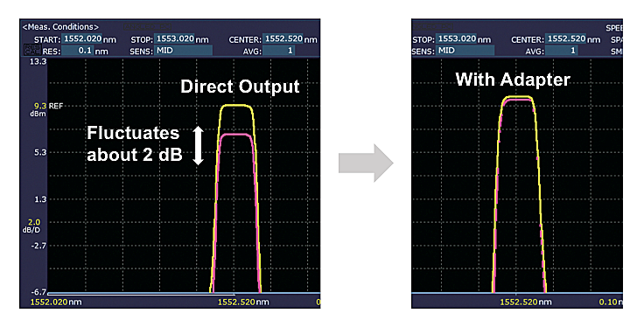Select the STOP 1553.020 field in right panel
The width and height of the screenshot is (644, 327).
[456, 39]
